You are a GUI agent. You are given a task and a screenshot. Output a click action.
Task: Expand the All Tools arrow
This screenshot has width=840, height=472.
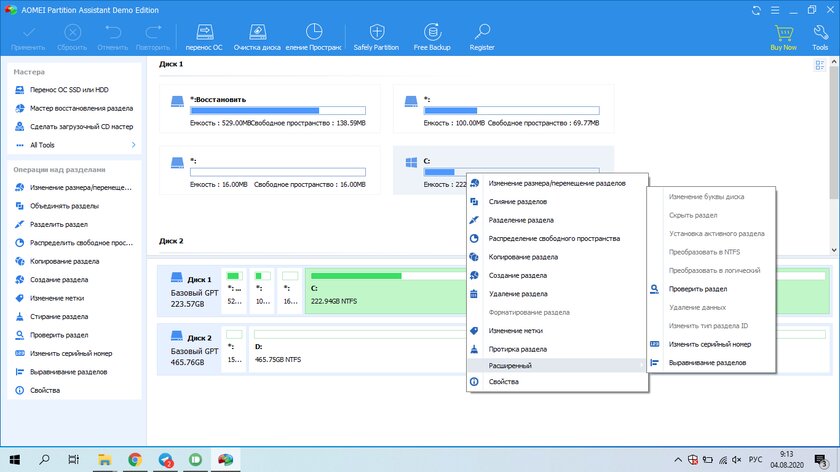(x=133, y=145)
